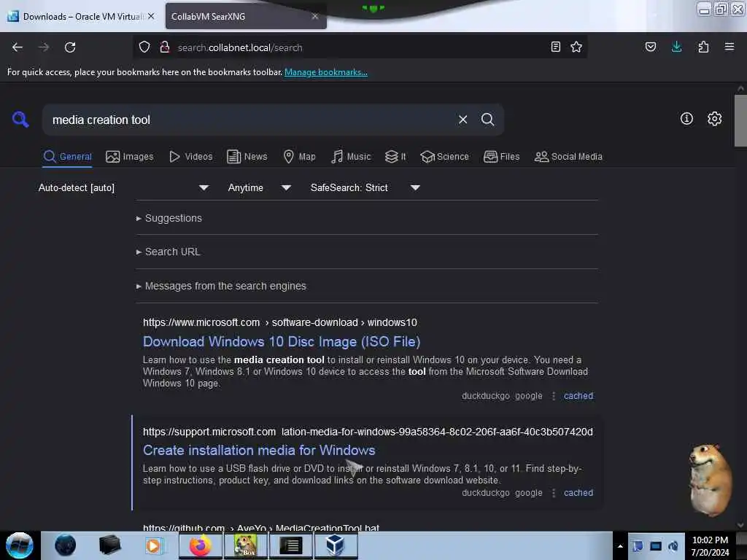Open VirtualBox cube icon in taskbar
747x560 pixels.
point(336,545)
